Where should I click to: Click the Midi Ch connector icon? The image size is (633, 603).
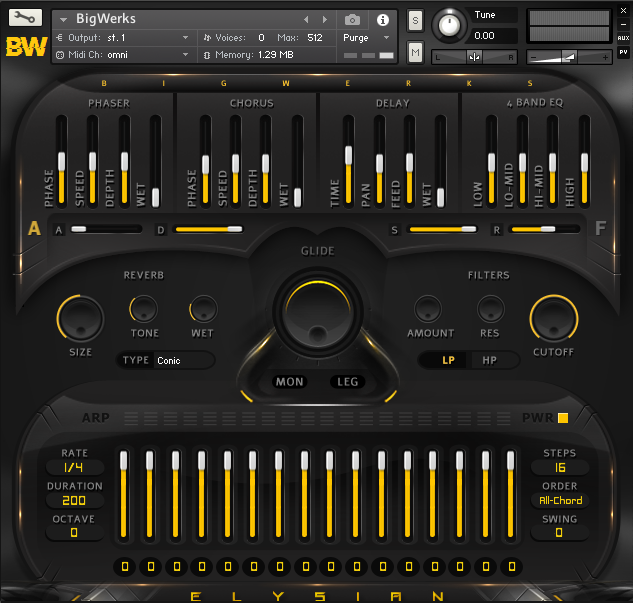point(60,55)
